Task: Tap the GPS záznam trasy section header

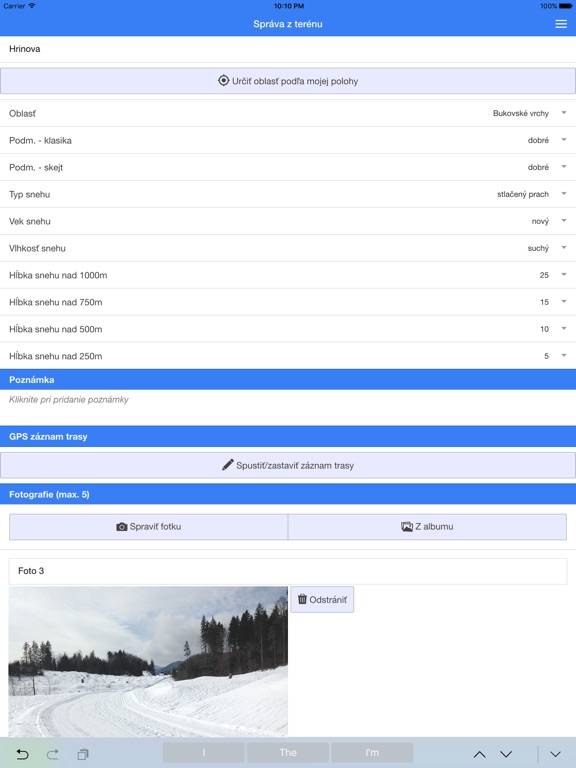Action: tap(288, 436)
